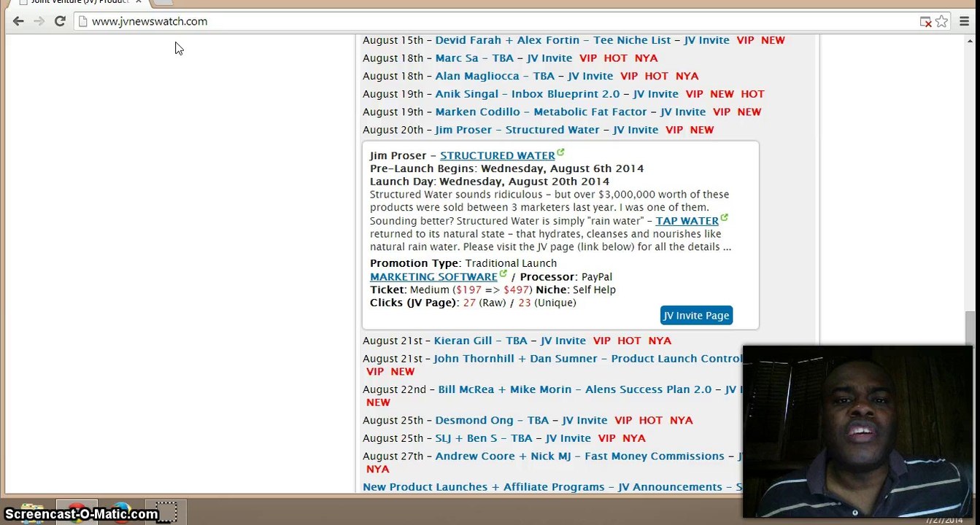Click JV Invite link on the SLJ + Ben S row
The height and width of the screenshot is (525, 980).
(568, 438)
